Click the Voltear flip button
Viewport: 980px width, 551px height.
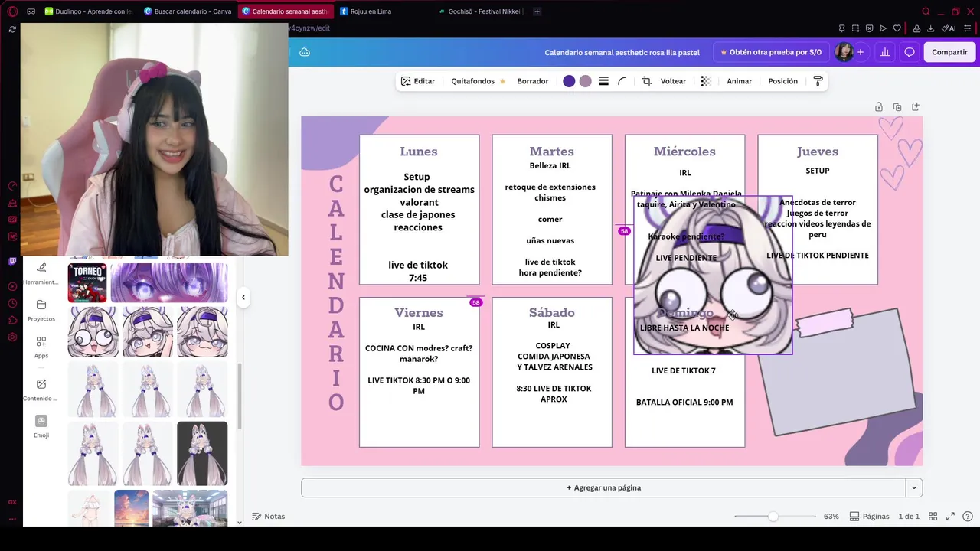point(673,81)
